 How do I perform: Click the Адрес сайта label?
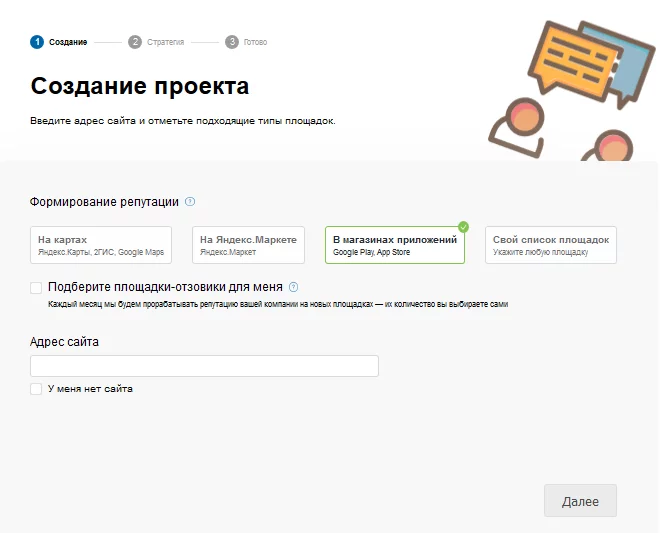click(x=64, y=342)
